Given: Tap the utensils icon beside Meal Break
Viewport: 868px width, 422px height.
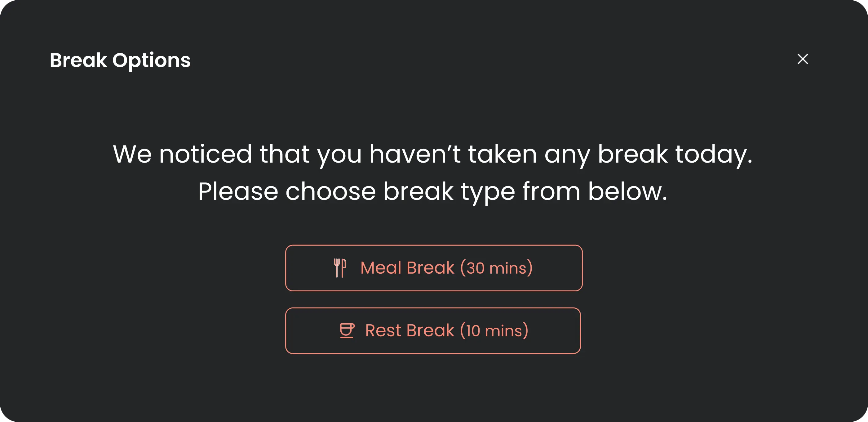Looking at the screenshot, I should pyautogui.click(x=340, y=268).
